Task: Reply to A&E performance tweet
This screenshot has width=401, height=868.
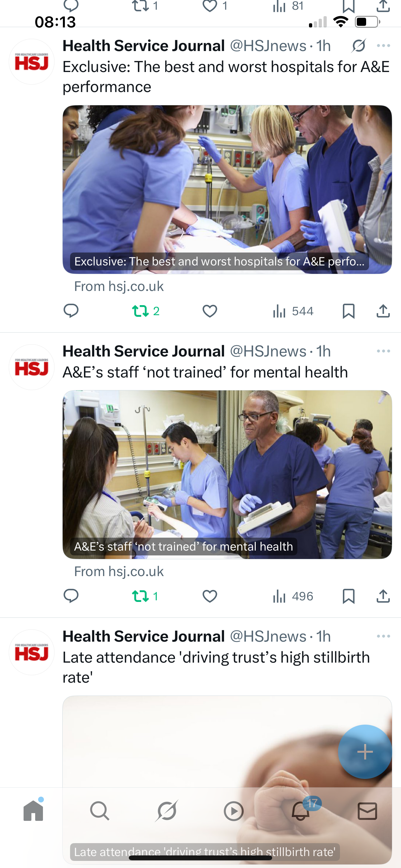Action: (71, 311)
